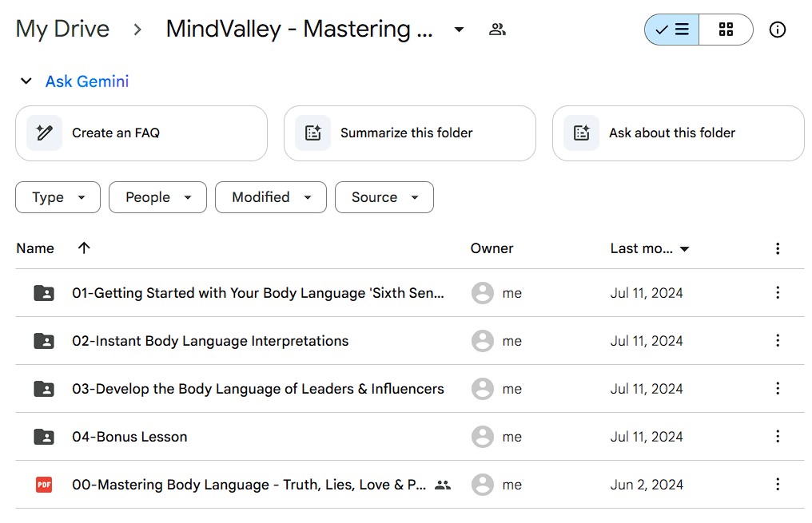The height and width of the screenshot is (523, 812).
Task: Click the magic pencil icon in Create an FAQ
Action: point(45,133)
